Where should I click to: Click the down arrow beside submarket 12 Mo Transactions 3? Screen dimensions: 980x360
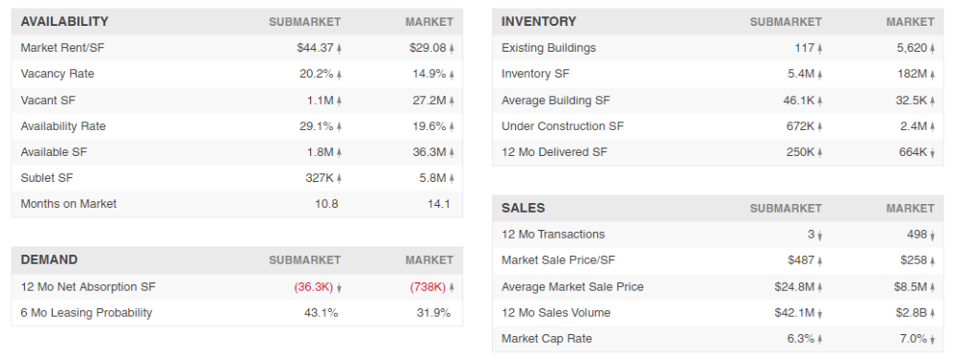click(x=820, y=236)
